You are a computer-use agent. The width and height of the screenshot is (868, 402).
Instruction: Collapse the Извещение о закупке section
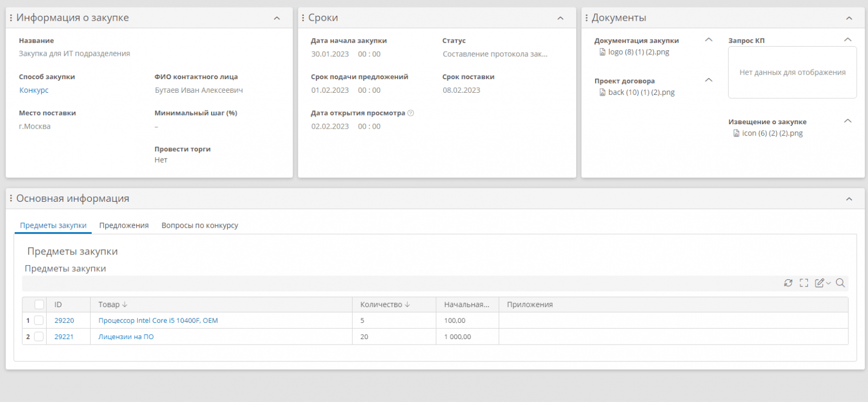click(848, 121)
